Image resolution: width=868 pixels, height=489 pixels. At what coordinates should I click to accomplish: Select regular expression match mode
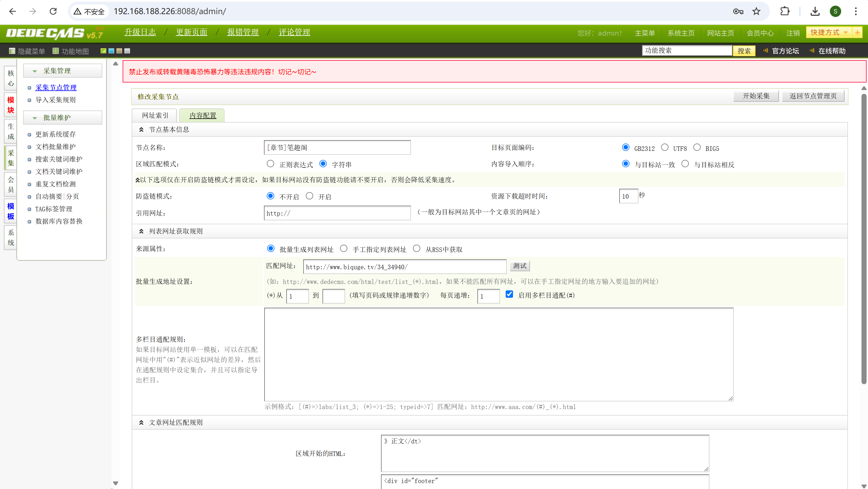(x=270, y=164)
